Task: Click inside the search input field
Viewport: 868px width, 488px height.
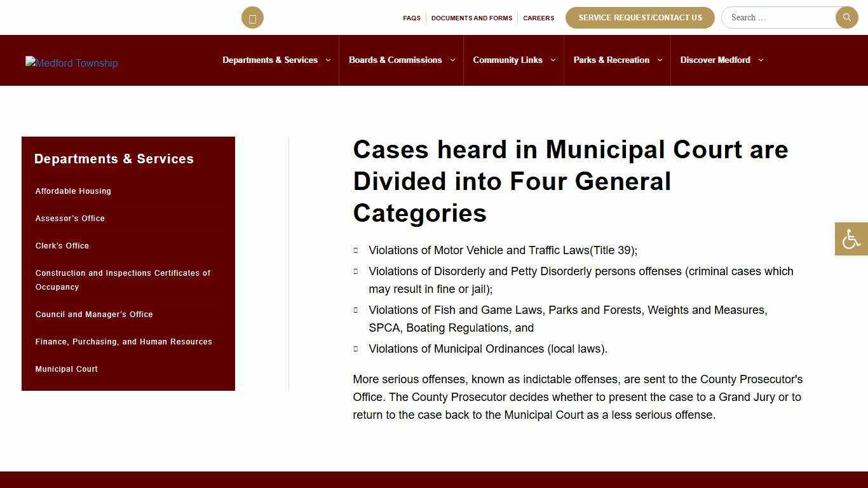Action: tap(778, 17)
